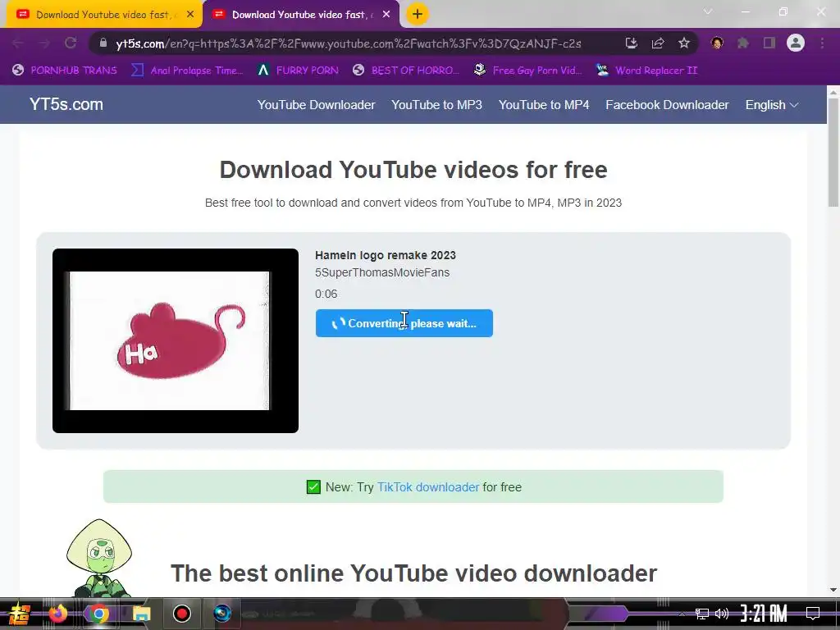Open the tab search chevron
The height and width of the screenshot is (630, 840).
[x=708, y=11]
